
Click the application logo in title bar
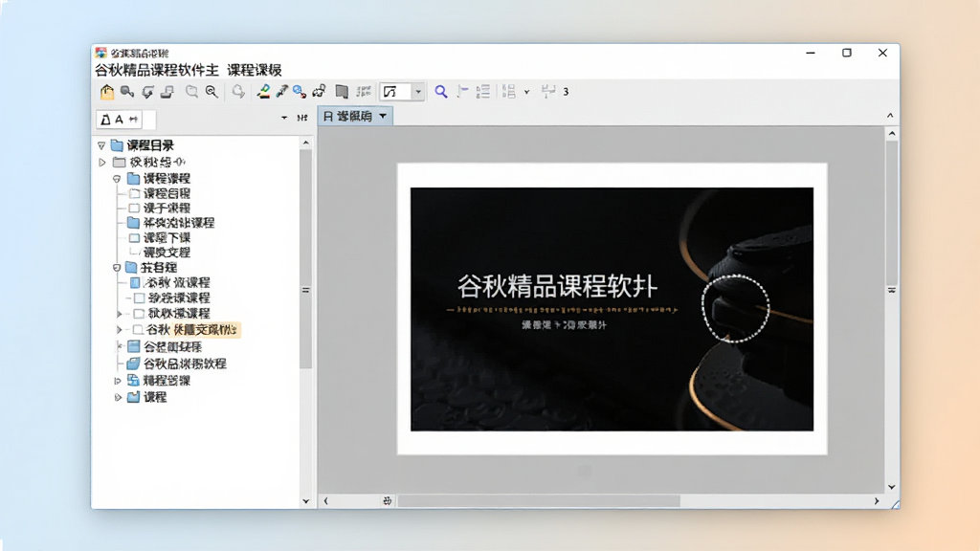click(x=100, y=53)
